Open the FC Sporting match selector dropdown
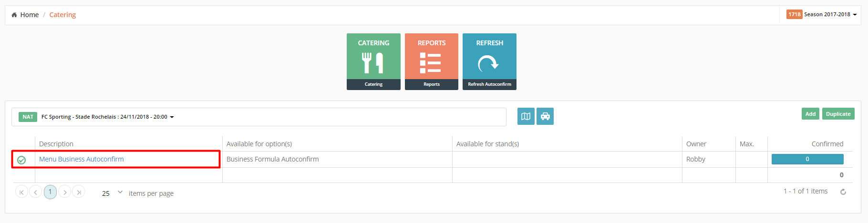This screenshot has width=868, height=223. pos(259,117)
